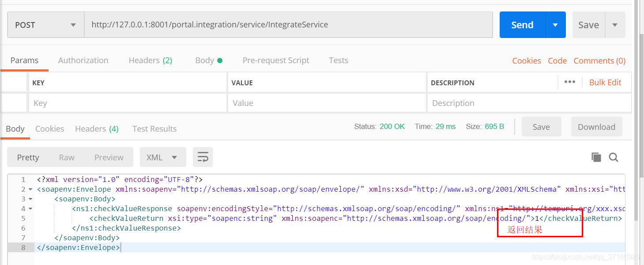Open the Tests tab
The image size is (644, 265).
338,60
